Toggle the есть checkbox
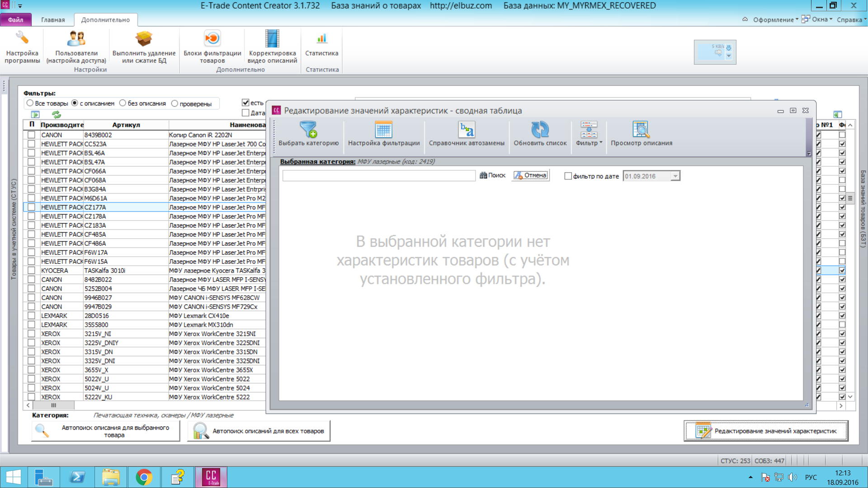The height and width of the screenshot is (488, 868). coord(245,103)
